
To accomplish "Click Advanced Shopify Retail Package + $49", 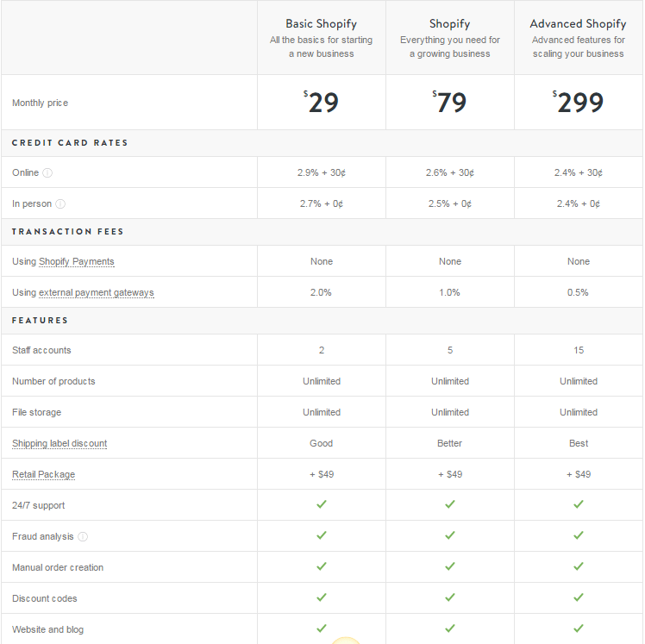I will pos(579,474).
